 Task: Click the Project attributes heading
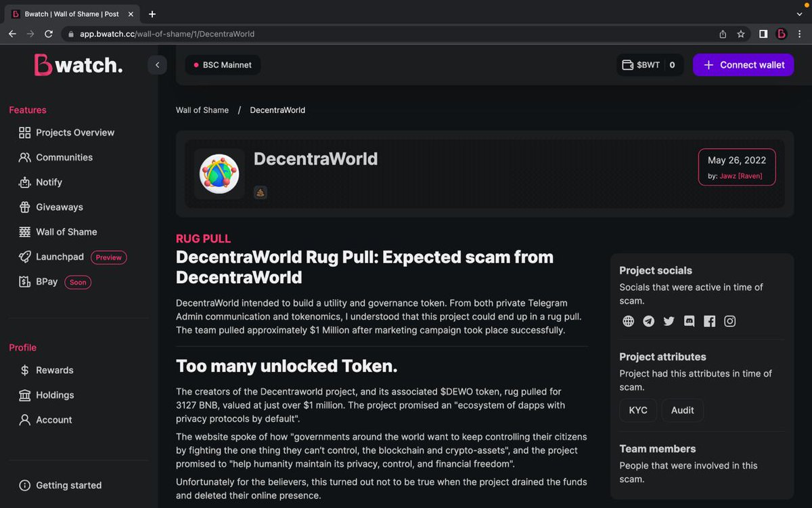tap(662, 357)
